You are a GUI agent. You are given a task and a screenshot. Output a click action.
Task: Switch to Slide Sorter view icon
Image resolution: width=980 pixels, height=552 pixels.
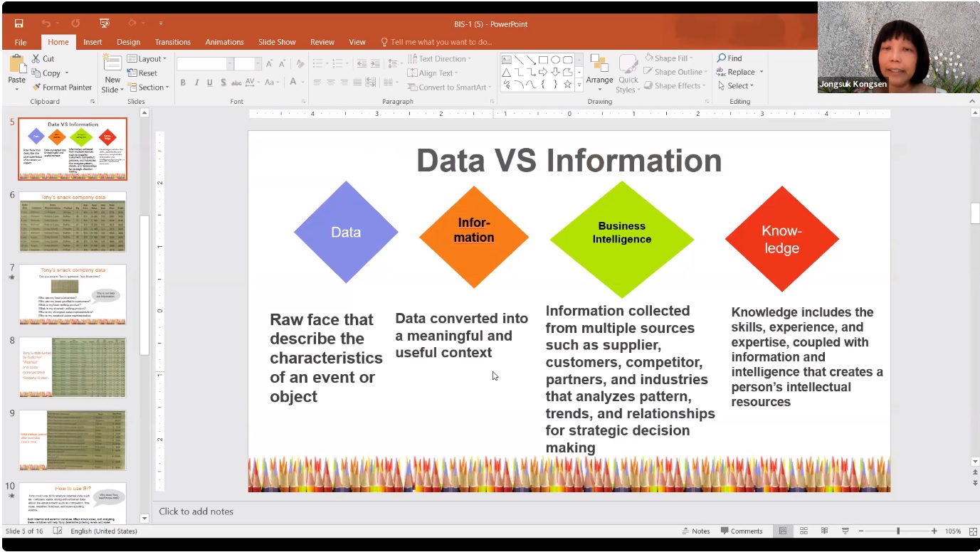(804, 531)
